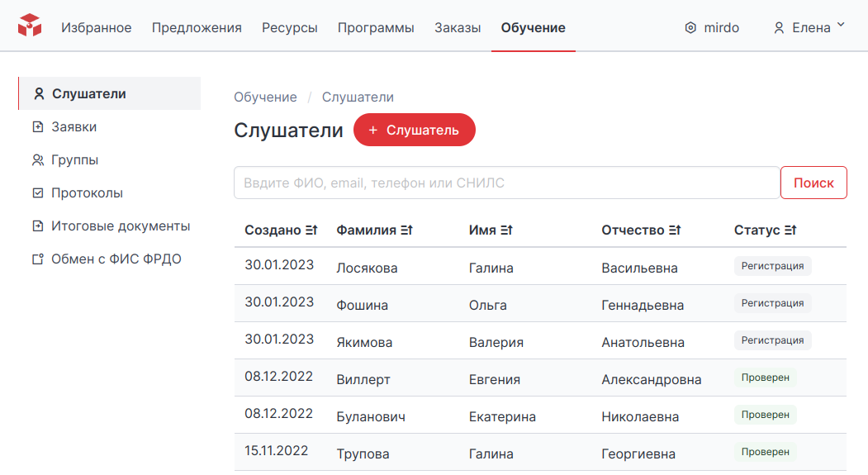Click the Обмен с ФИС ФРДО icon

[37, 259]
